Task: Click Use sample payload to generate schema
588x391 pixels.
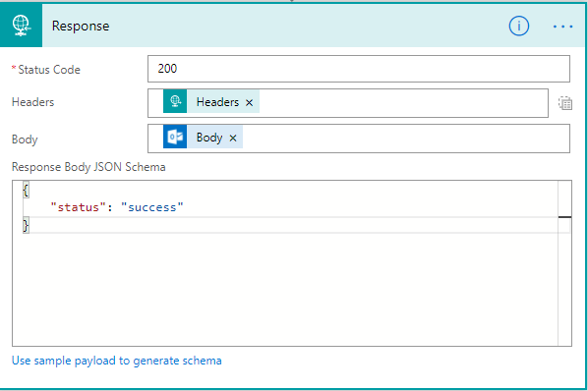Action: point(117,361)
